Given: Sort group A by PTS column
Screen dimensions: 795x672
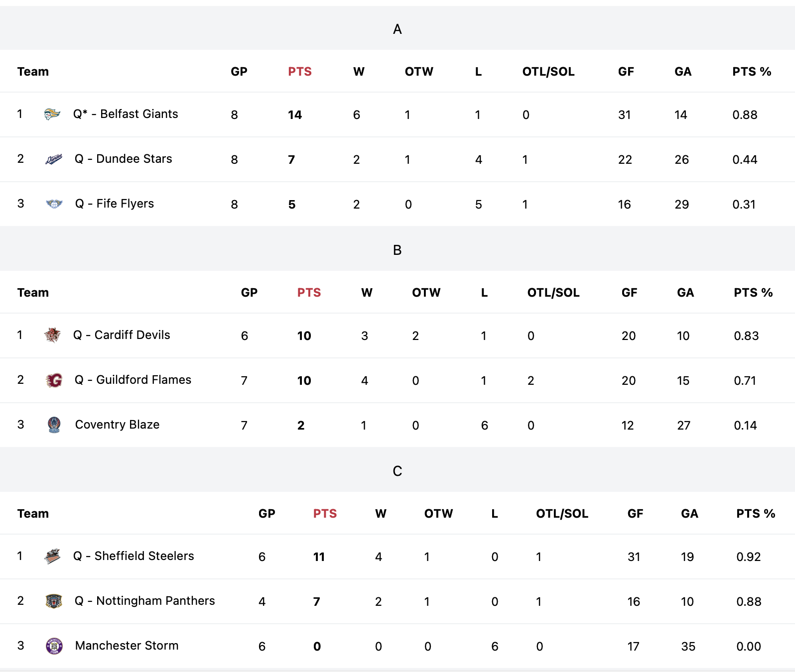Looking at the screenshot, I should click(300, 72).
